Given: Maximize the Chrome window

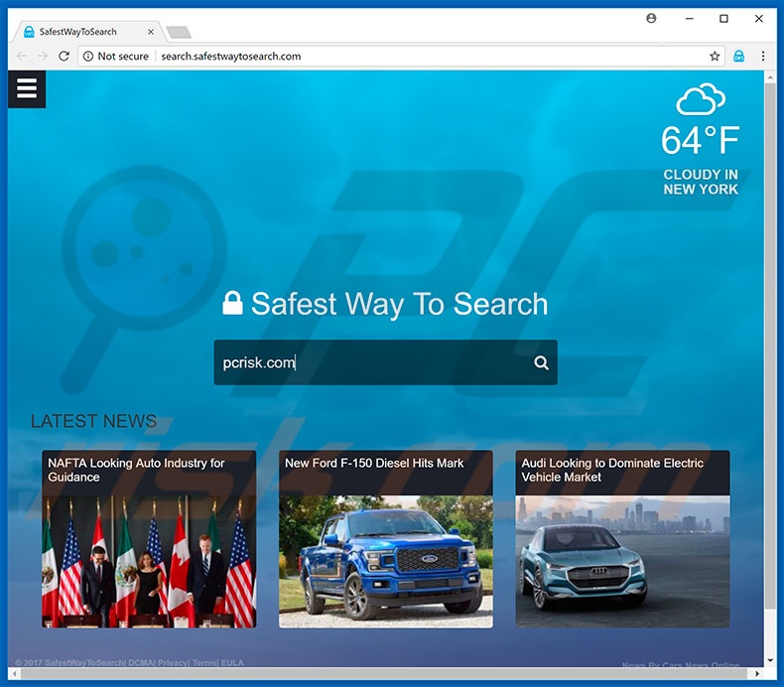Looking at the screenshot, I should (723, 19).
